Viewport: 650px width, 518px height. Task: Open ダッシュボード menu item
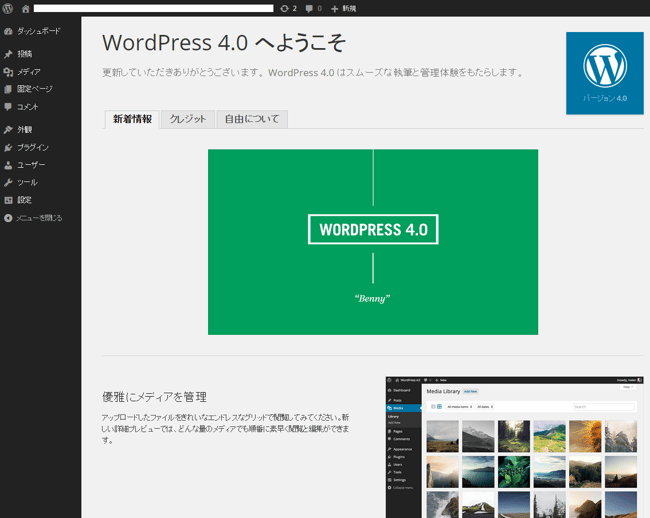[39, 31]
